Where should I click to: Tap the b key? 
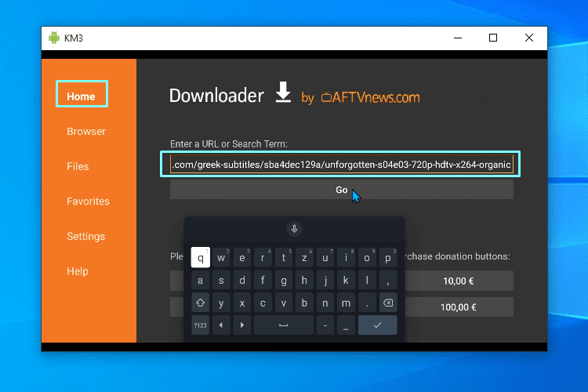click(304, 303)
